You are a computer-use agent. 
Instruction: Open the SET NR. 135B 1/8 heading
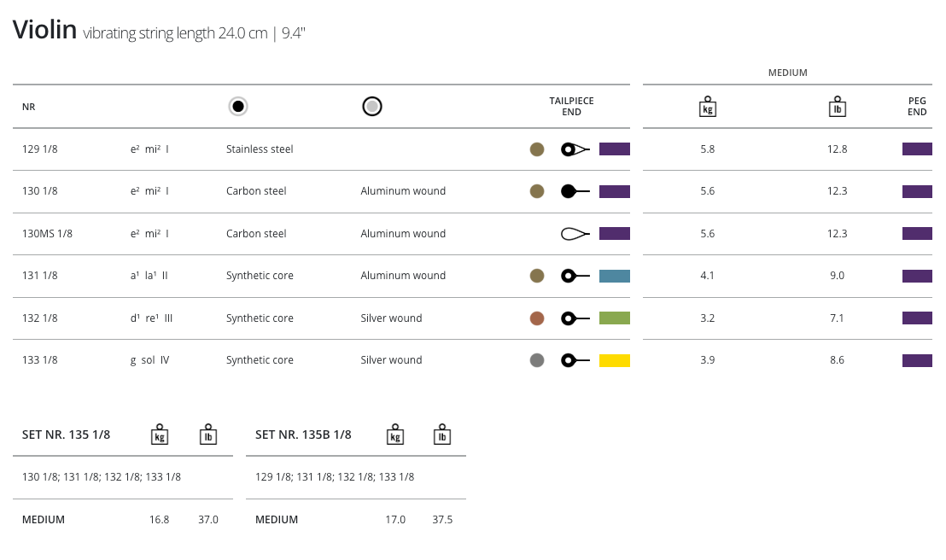click(x=303, y=435)
